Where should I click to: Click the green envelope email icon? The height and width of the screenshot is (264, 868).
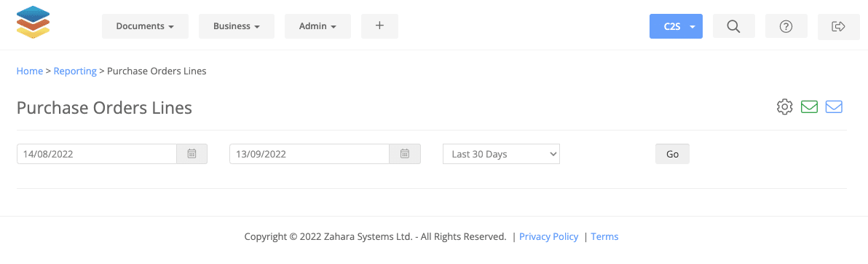click(x=809, y=106)
